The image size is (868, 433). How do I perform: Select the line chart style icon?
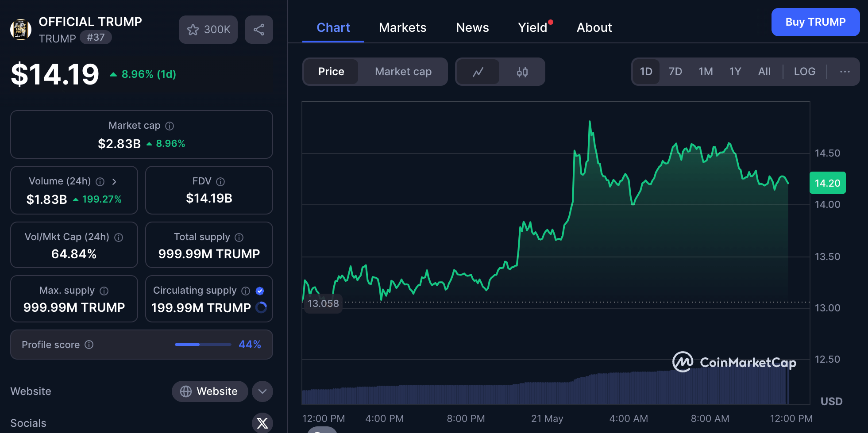pos(478,71)
